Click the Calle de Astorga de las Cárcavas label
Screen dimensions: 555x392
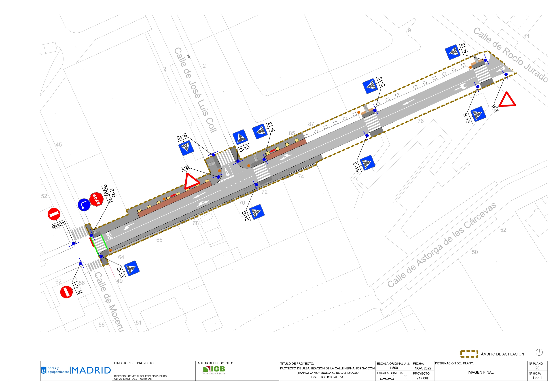click(442, 245)
